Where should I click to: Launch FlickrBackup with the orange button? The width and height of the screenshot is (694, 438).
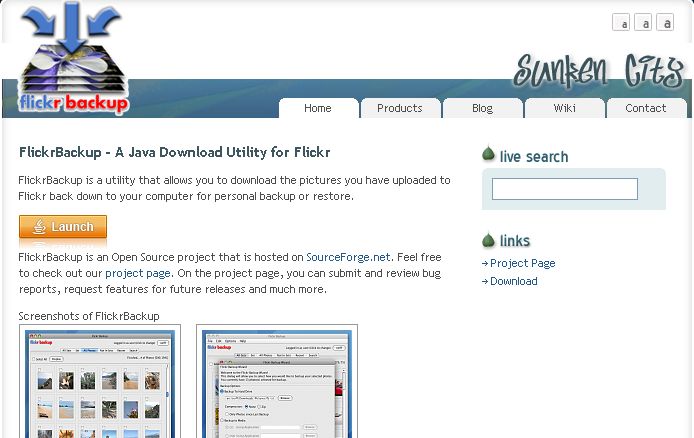pyautogui.click(x=63, y=227)
